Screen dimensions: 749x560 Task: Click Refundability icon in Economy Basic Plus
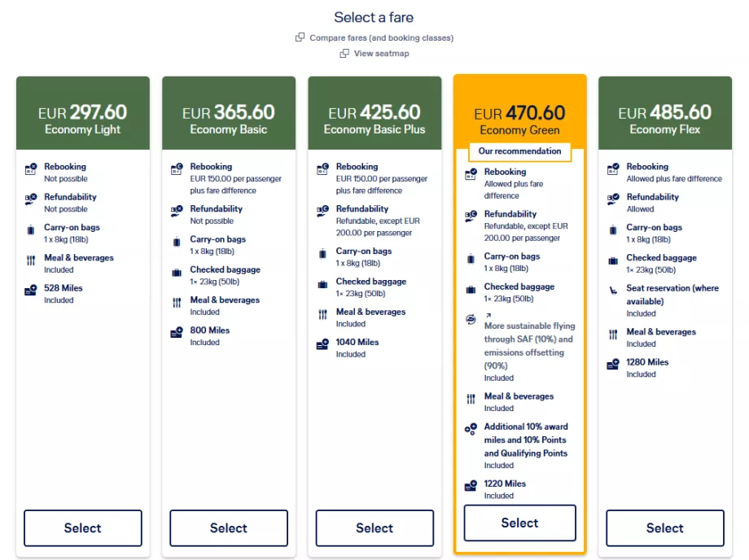tap(322, 212)
